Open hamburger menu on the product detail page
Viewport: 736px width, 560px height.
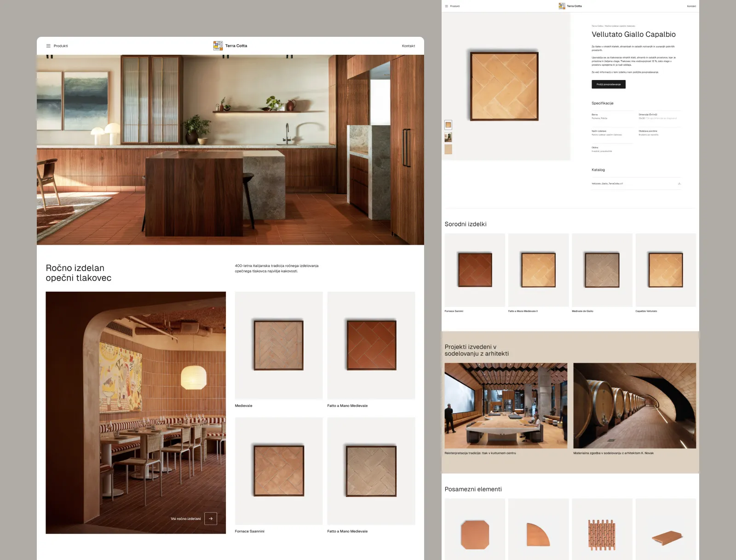(x=446, y=6)
